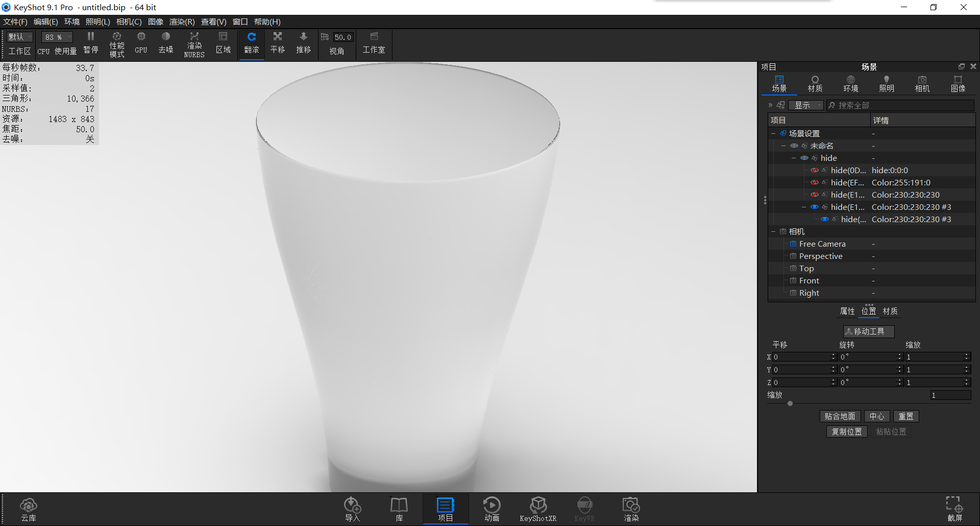Click the GPU mode toolbar icon

tap(140, 43)
